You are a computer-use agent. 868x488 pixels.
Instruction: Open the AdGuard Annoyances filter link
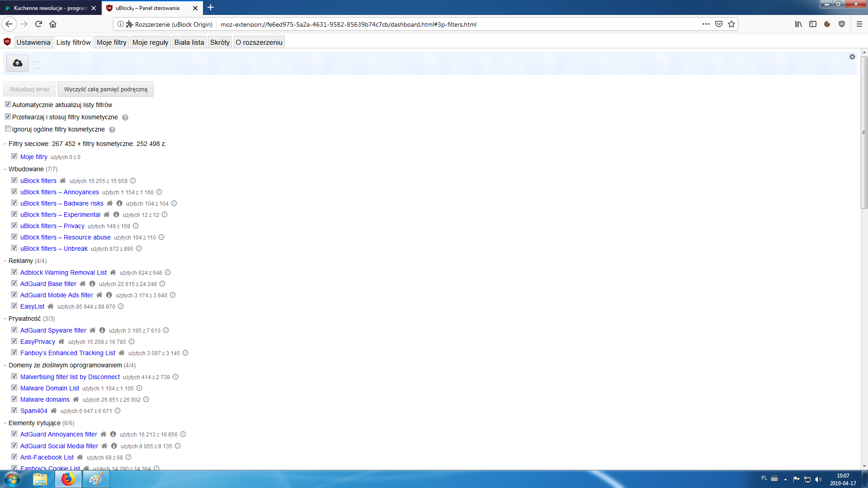pos(59,434)
